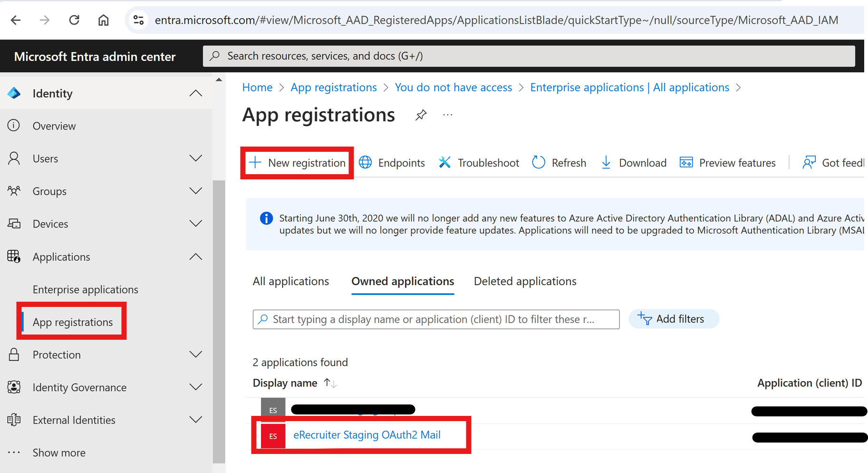
Task: Click the gray ES app thumbnail
Action: pyautogui.click(x=273, y=409)
